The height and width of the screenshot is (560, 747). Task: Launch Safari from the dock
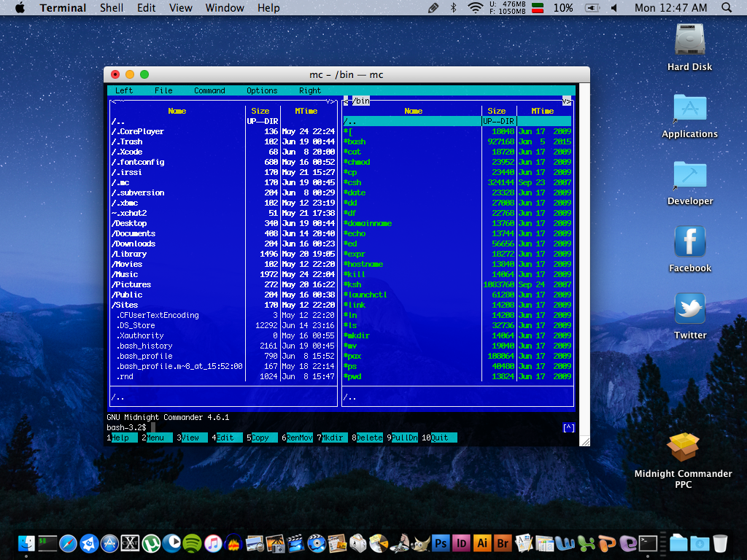click(x=68, y=543)
